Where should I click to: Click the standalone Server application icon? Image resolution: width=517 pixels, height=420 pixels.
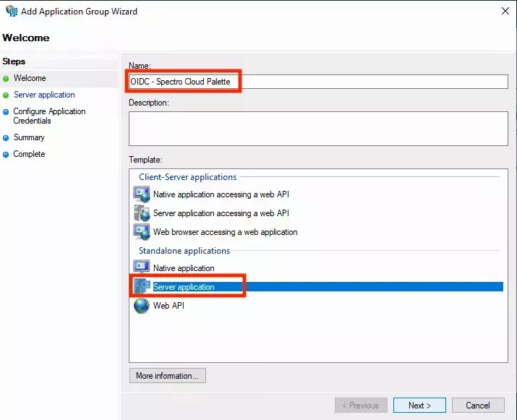point(142,287)
